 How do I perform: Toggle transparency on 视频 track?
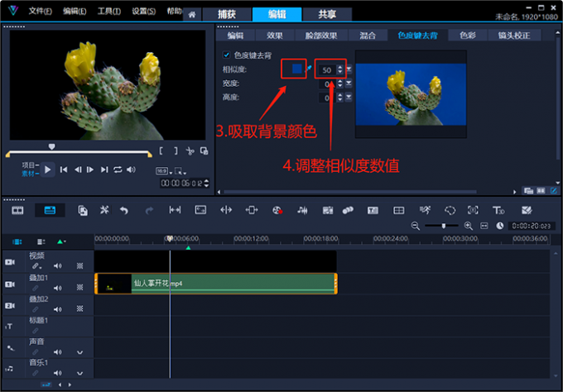click(x=79, y=265)
